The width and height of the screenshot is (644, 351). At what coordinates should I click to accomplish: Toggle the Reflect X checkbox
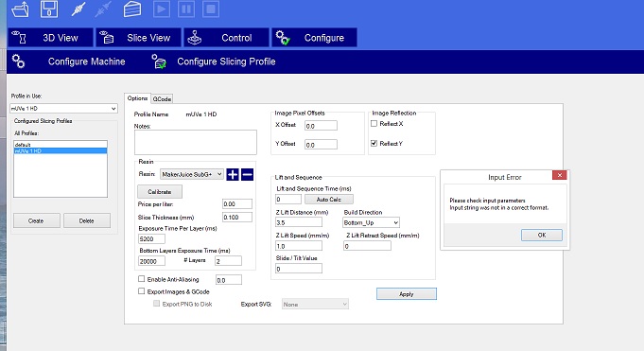pos(374,123)
